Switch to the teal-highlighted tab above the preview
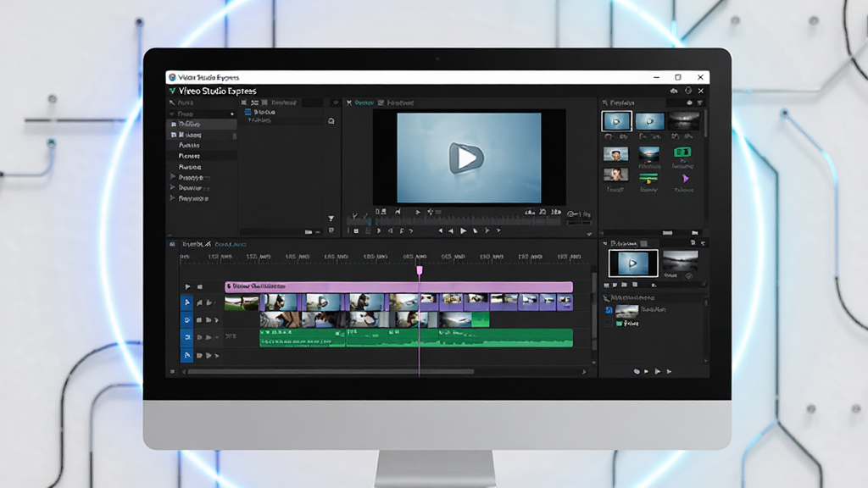Image resolution: width=868 pixels, height=488 pixels. click(x=364, y=103)
